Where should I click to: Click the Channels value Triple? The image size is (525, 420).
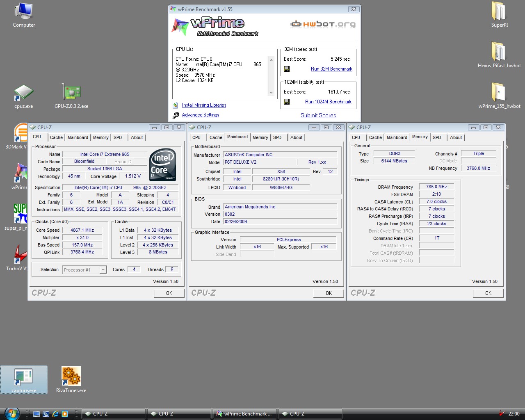pyautogui.click(x=478, y=154)
